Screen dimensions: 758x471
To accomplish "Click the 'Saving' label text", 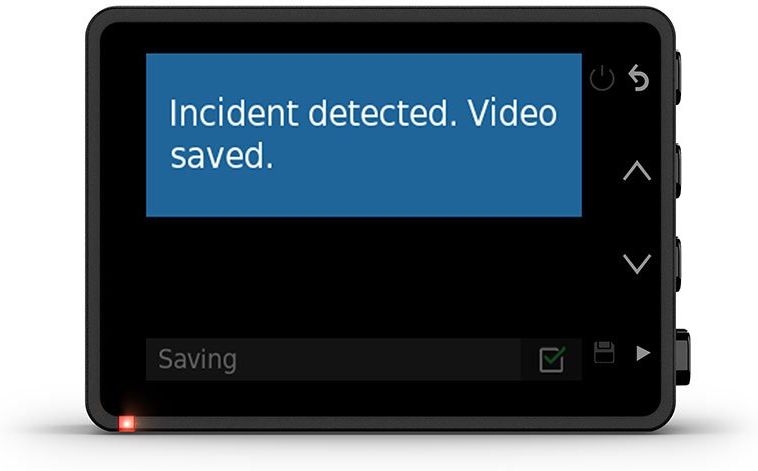I will [x=197, y=359].
